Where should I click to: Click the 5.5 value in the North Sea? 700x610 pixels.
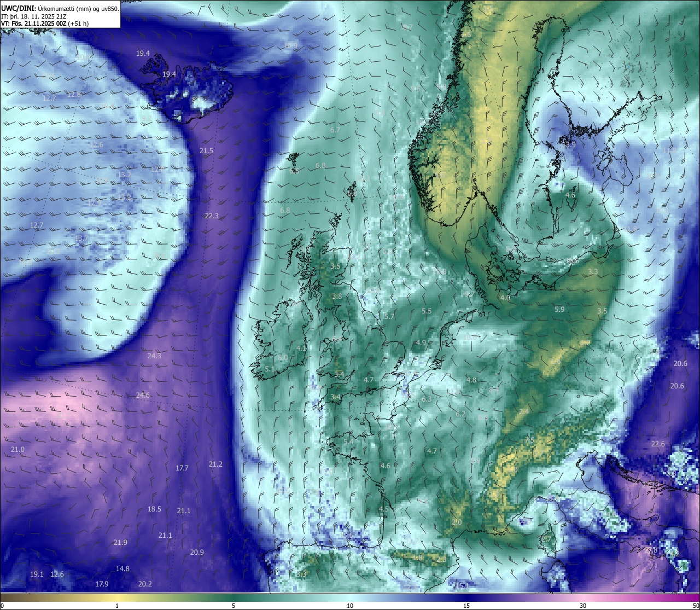427,311
